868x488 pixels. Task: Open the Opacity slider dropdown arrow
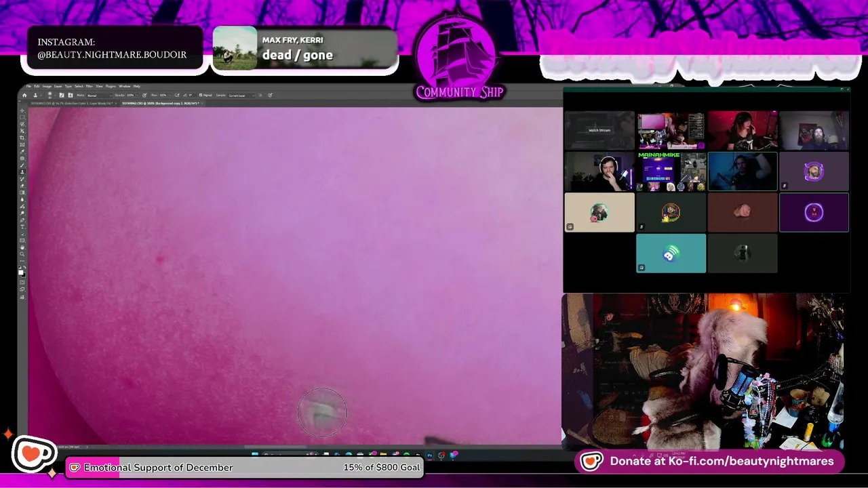coord(138,96)
